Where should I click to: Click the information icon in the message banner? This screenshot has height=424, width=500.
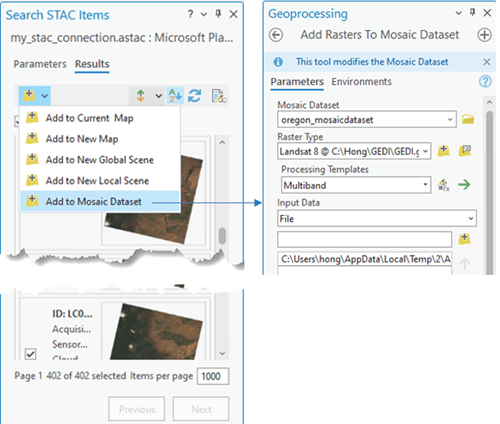(x=278, y=62)
